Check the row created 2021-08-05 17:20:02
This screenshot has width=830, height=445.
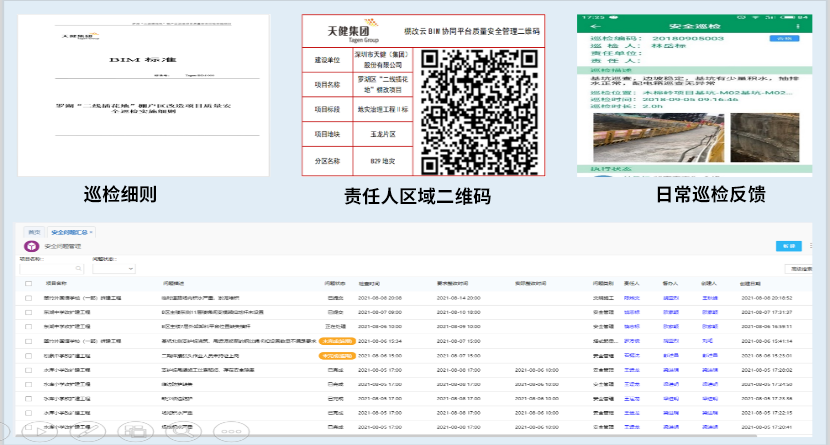tap(29, 370)
